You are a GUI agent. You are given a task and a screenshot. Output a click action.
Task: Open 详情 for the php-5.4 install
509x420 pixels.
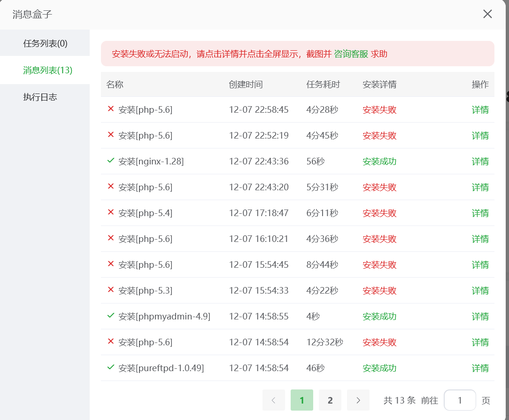click(x=480, y=213)
